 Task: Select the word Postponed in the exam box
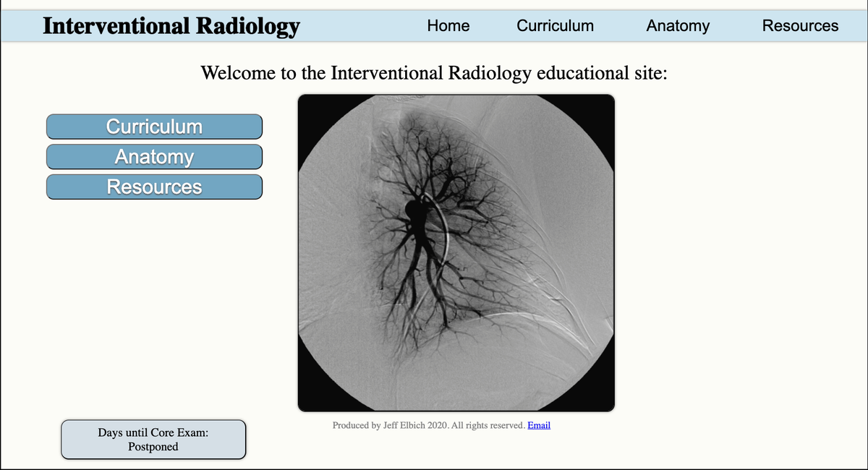[153, 447]
